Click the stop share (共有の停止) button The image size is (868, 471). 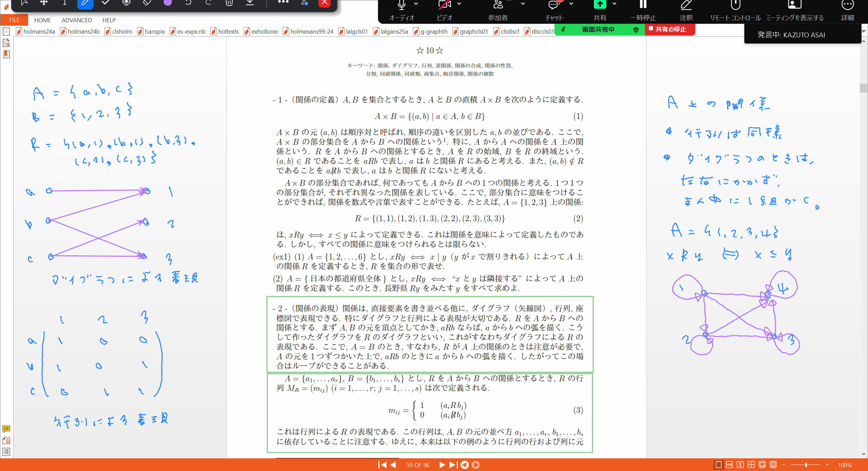tap(670, 29)
